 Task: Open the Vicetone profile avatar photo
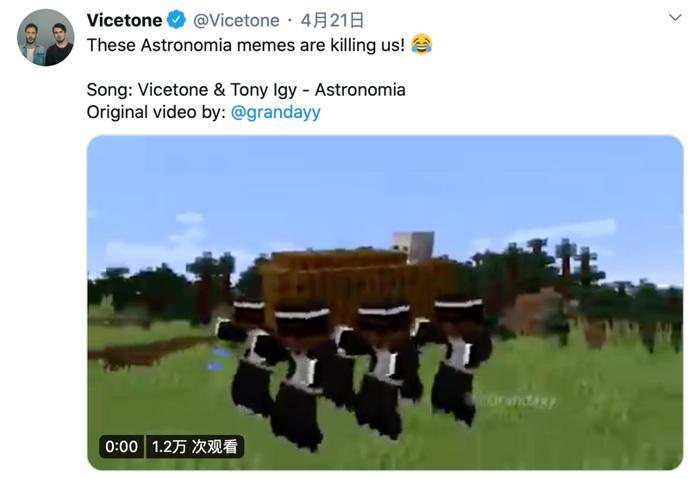pyautogui.click(x=46, y=37)
